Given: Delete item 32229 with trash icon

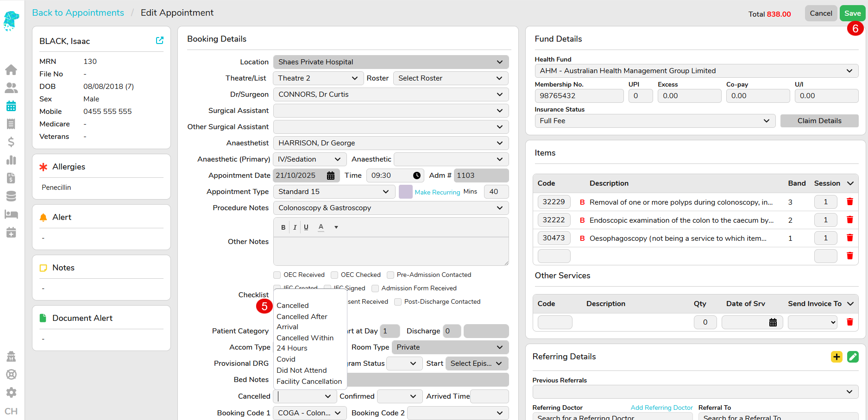Looking at the screenshot, I should pos(849,202).
